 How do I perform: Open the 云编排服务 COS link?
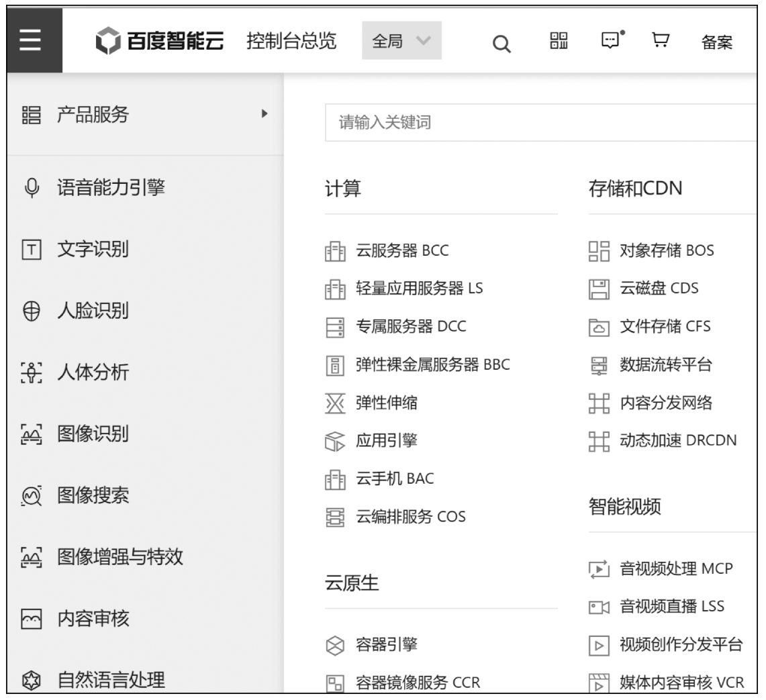click(410, 517)
